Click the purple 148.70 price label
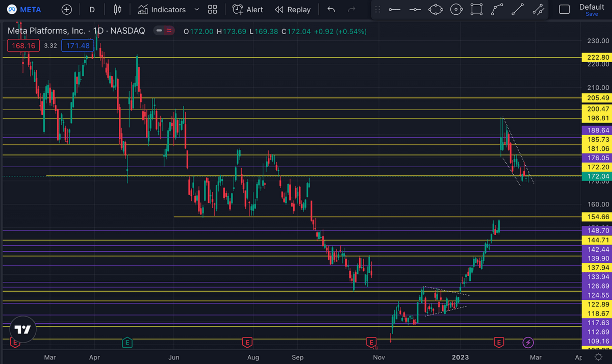This screenshot has width=612, height=364. coord(597,230)
